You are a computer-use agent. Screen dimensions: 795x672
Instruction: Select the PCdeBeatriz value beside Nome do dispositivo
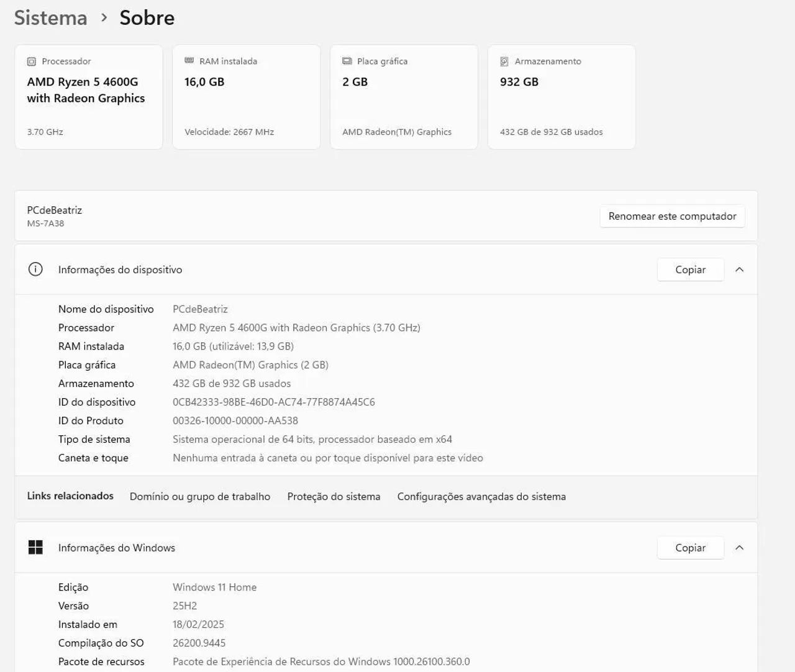[x=200, y=309]
